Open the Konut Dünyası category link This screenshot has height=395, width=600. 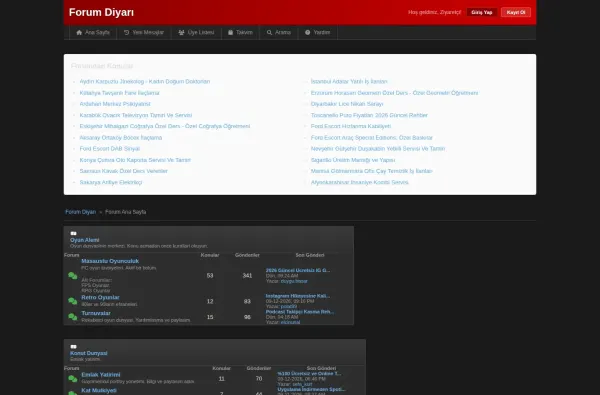tap(89, 353)
